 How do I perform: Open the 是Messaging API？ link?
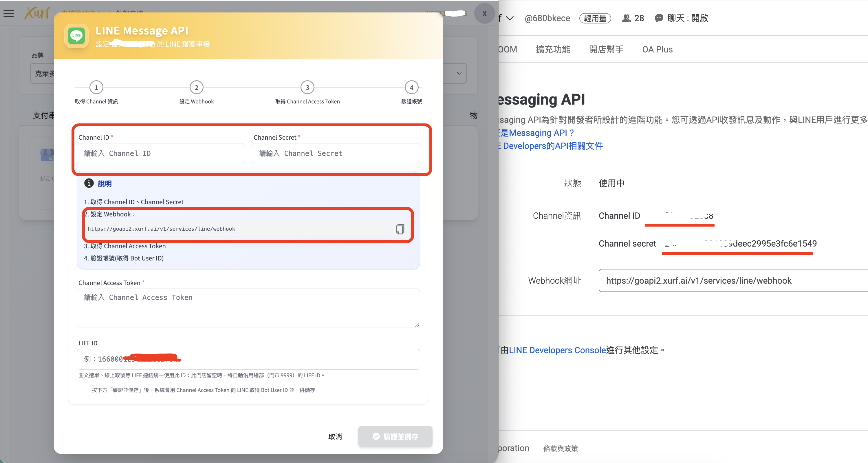536,133
